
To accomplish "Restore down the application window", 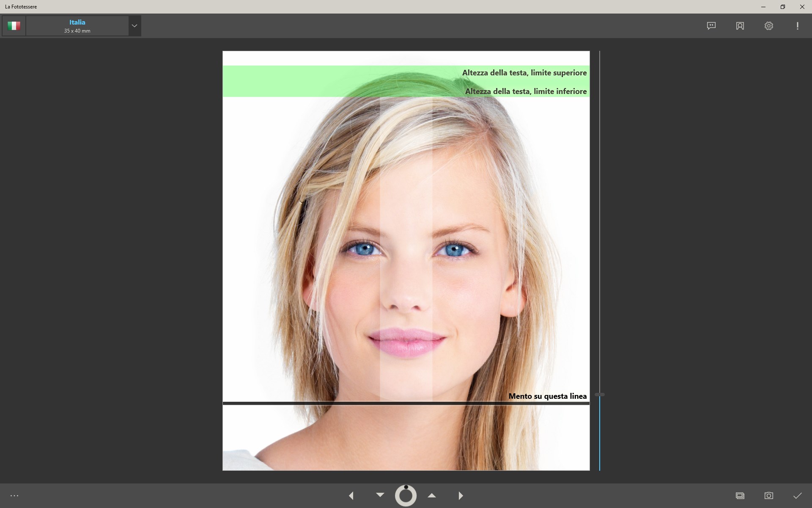I will click(x=782, y=7).
